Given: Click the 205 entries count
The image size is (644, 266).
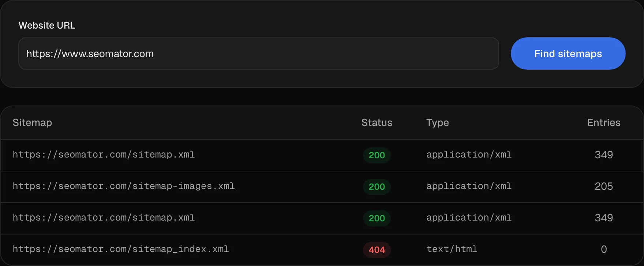Looking at the screenshot, I should pos(604,186).
